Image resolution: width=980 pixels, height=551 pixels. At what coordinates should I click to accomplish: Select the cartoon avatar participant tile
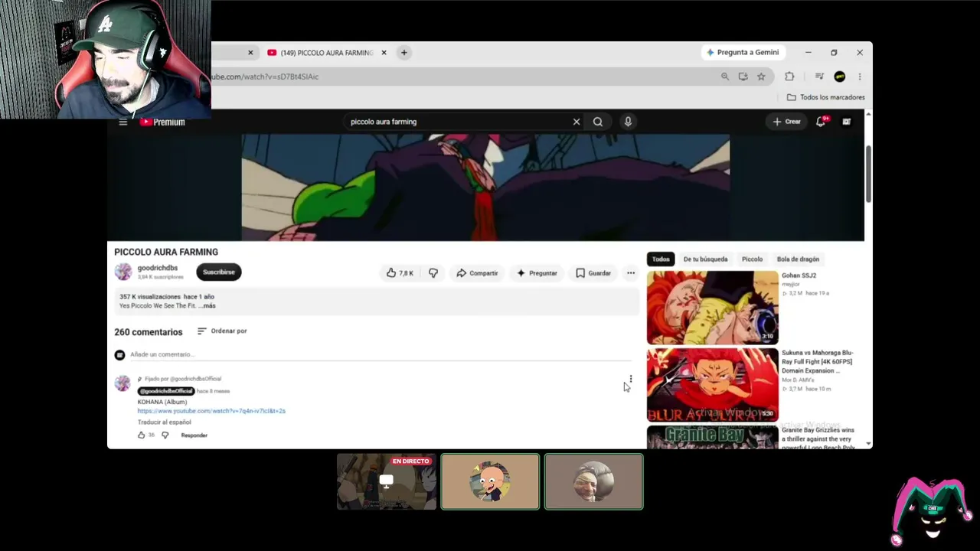[x=490, y=481]
